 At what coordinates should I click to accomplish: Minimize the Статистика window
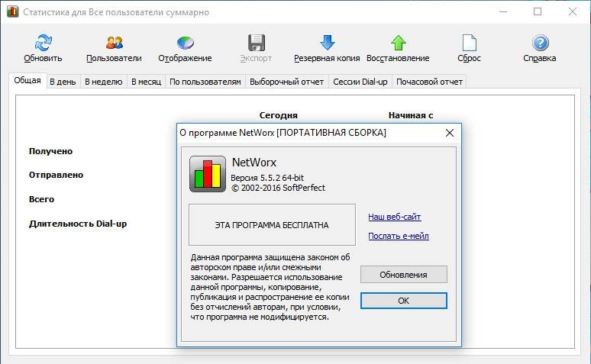503,11
